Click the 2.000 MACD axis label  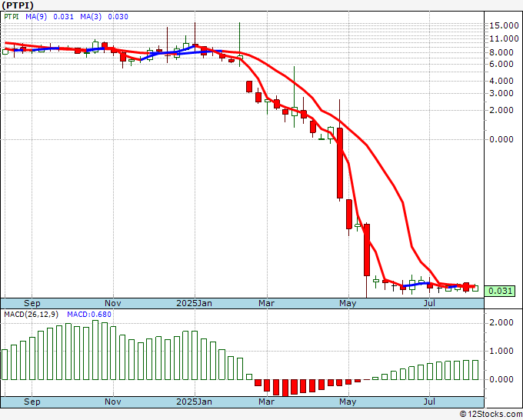point(501,322)
